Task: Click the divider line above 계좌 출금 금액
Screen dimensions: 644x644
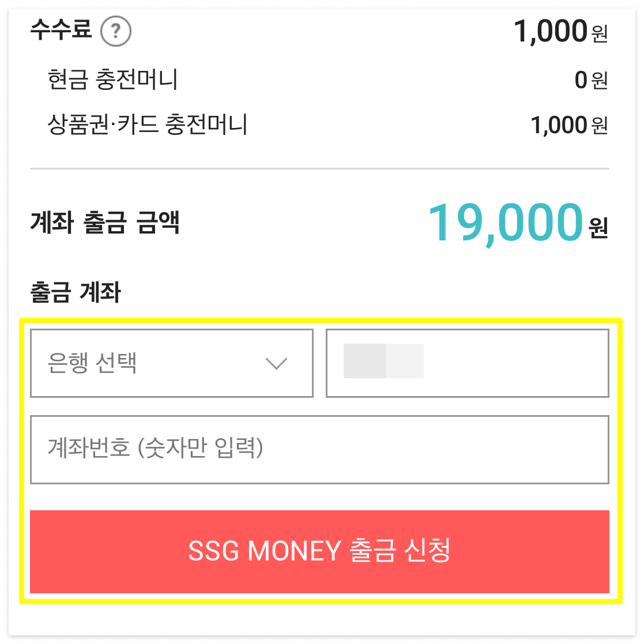Action: tap(321, 168)
